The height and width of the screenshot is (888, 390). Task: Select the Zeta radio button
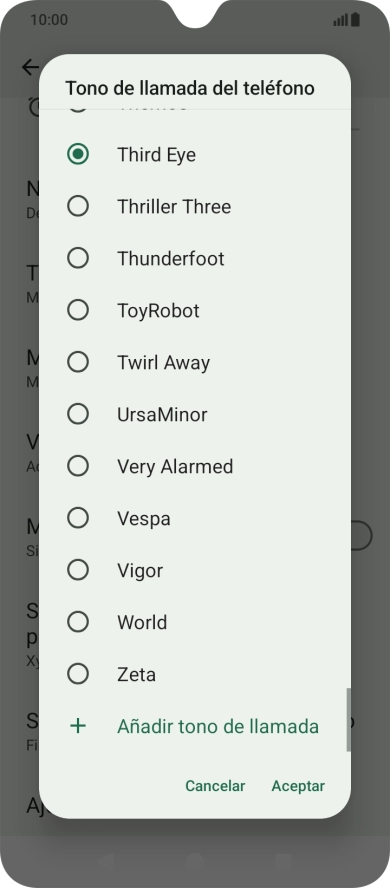point(78,674)
